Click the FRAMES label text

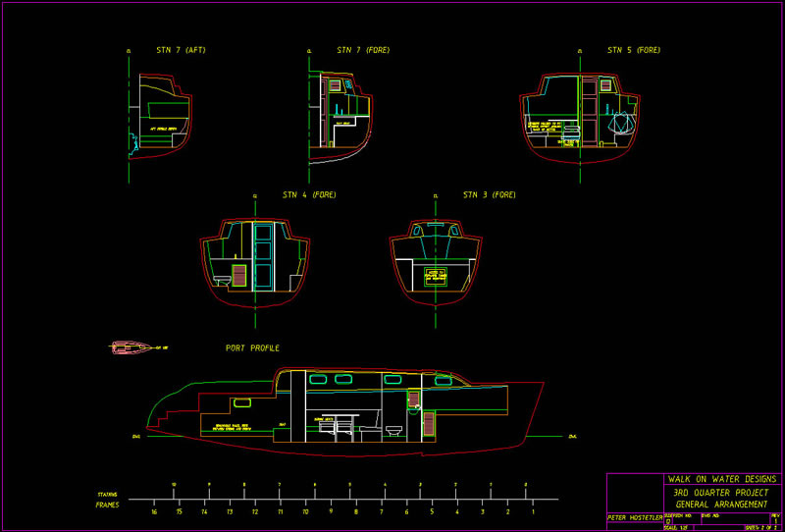pos(108,504)
